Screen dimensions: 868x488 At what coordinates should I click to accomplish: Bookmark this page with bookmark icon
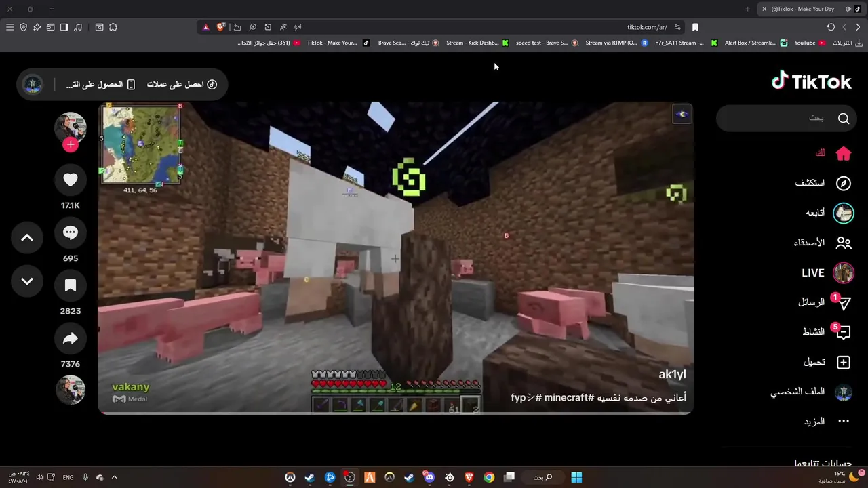point(695,27)
